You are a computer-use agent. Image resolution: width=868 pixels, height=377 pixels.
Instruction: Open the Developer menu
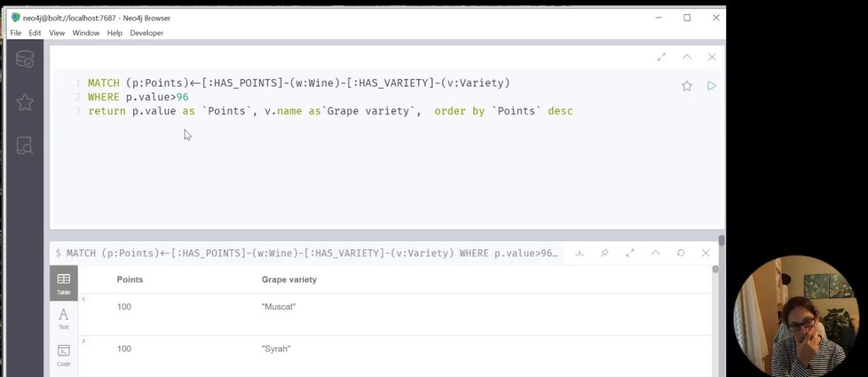(146, 33)
